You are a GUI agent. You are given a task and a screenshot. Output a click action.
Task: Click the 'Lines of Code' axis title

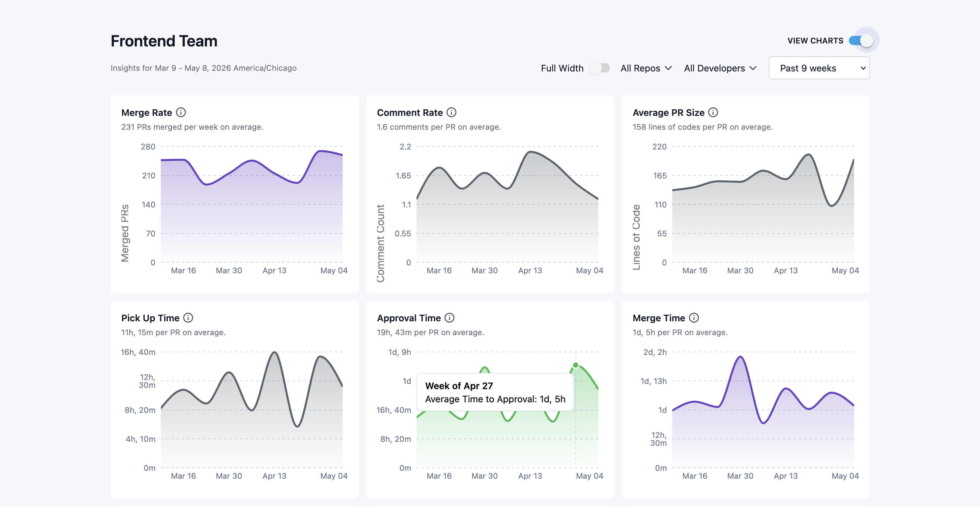(636, 237)
